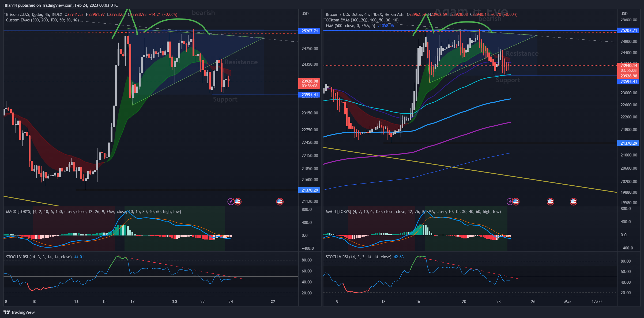Click the 19880.00 price scale value
This screenshot has width=644, height=318.
click(x=629, y=192)
